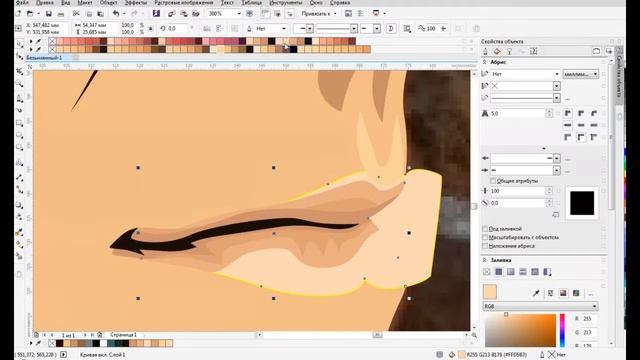Screen dimensions: 640x360
Task: Toggle the lock ratio padlock in the property bar
Action: click(151, 29)
